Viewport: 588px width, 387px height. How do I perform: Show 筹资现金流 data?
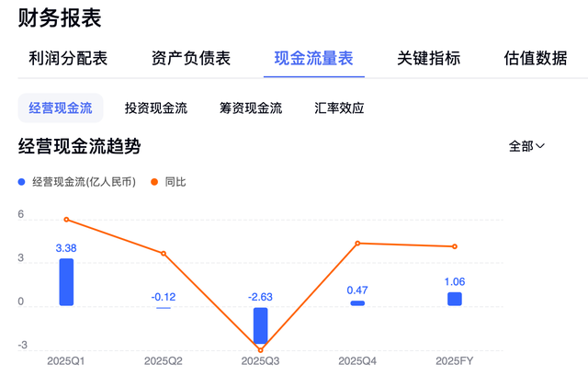coord(251,108)
